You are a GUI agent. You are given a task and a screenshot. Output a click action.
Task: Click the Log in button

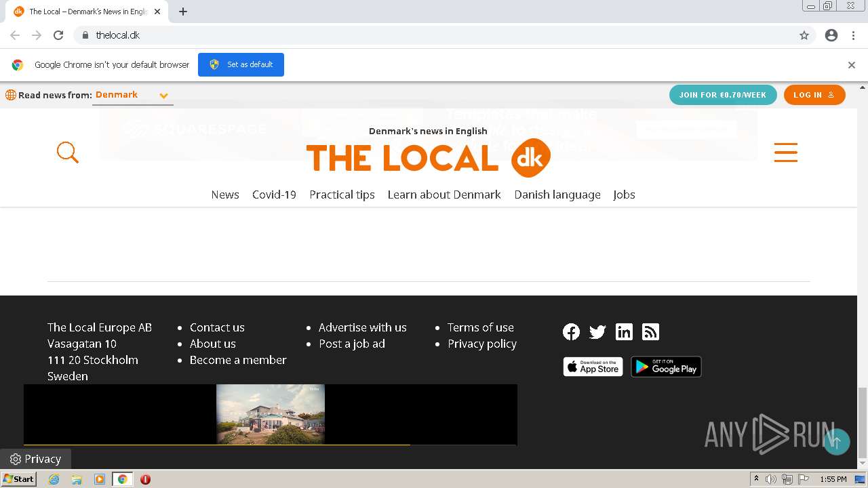click(814, 95)
